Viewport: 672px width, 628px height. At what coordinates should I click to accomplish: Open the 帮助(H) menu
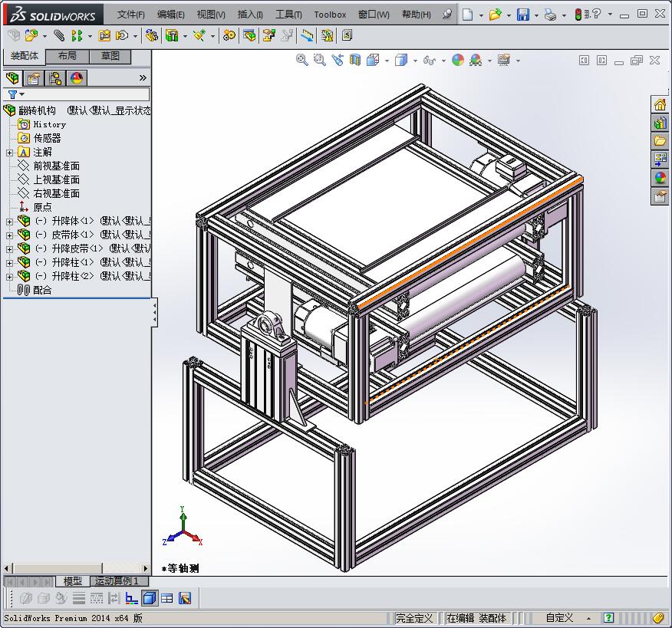(x=416, y=15)
